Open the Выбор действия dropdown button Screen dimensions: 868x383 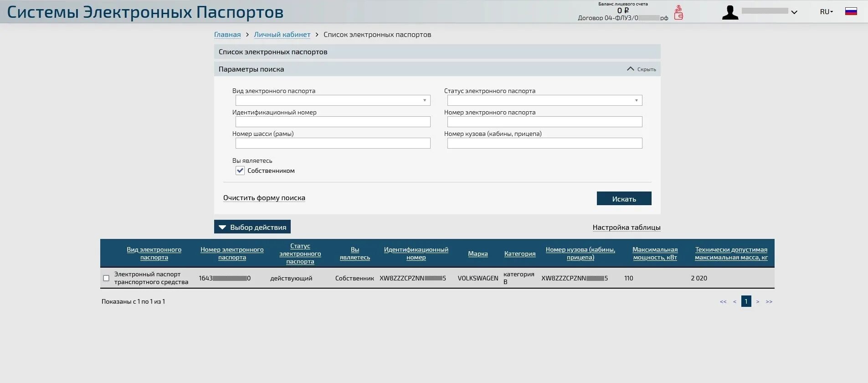click(252, 227)
